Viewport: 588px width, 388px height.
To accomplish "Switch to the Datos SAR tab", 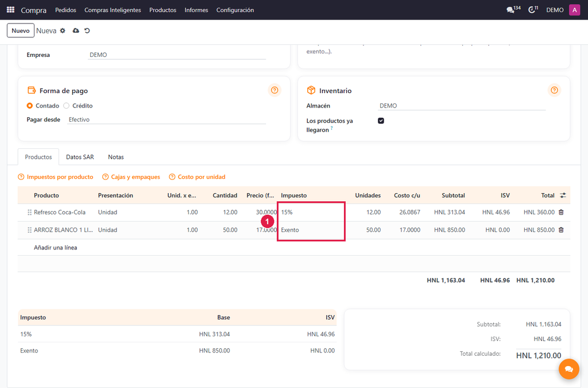I will [x=80, y=157].
